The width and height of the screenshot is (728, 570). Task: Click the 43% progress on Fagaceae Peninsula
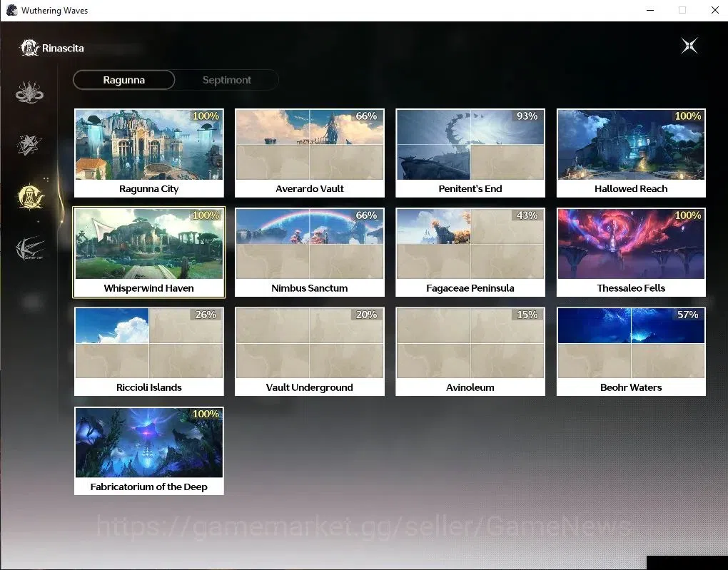[527, 215]
